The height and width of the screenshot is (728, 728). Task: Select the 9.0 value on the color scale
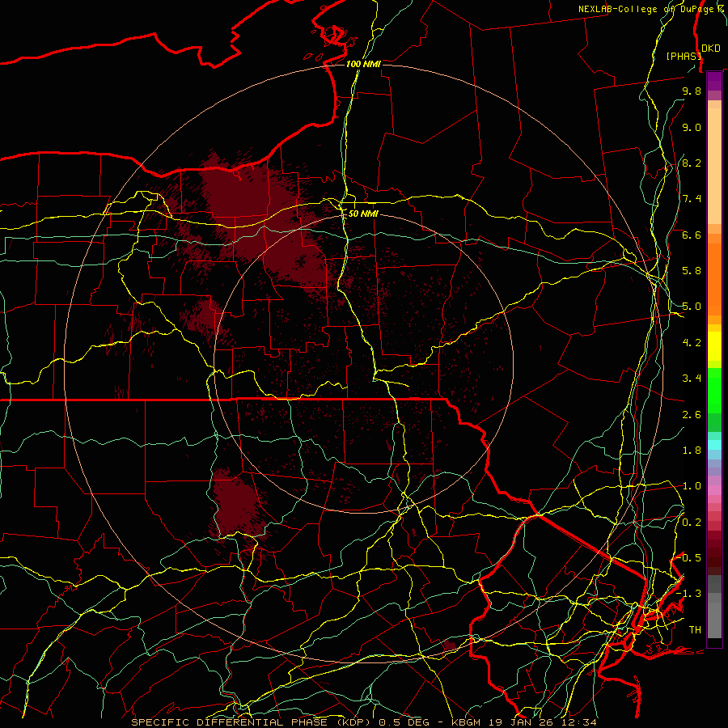(x=692, y=127)
